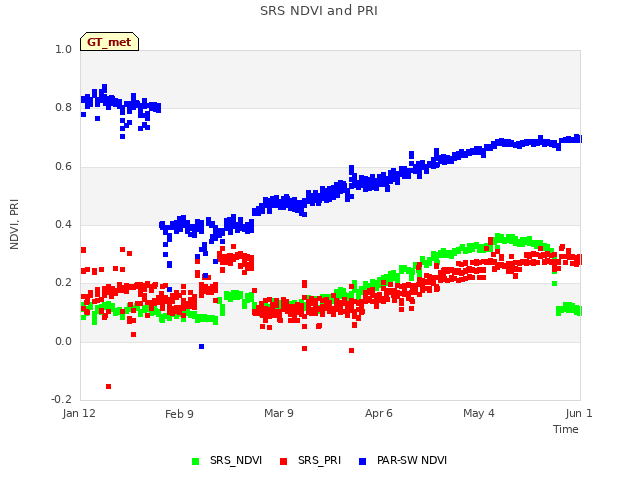The width and height of the screenshot is (640, 480).
Task: Click the blue outlier point just below 0.0
Action: click(x=202, y=347)
